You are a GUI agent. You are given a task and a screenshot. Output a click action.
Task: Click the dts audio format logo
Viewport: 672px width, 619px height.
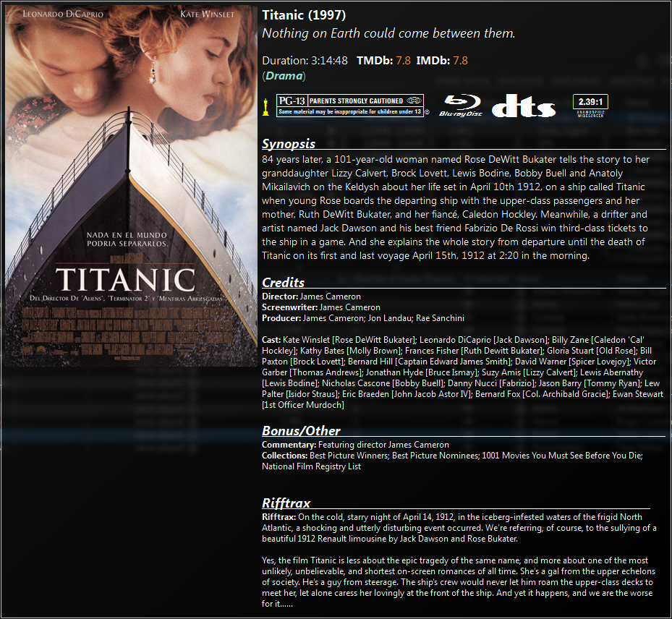click(x=524, y=106)
